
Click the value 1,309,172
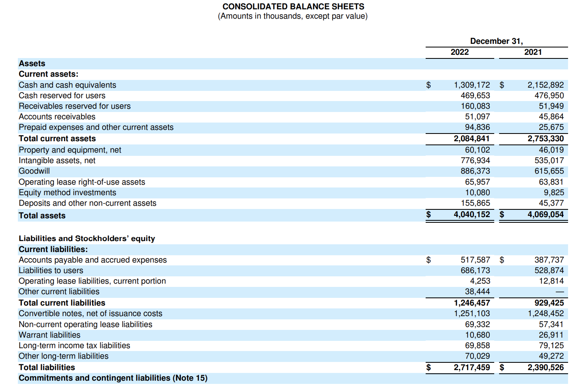point(472,85)
